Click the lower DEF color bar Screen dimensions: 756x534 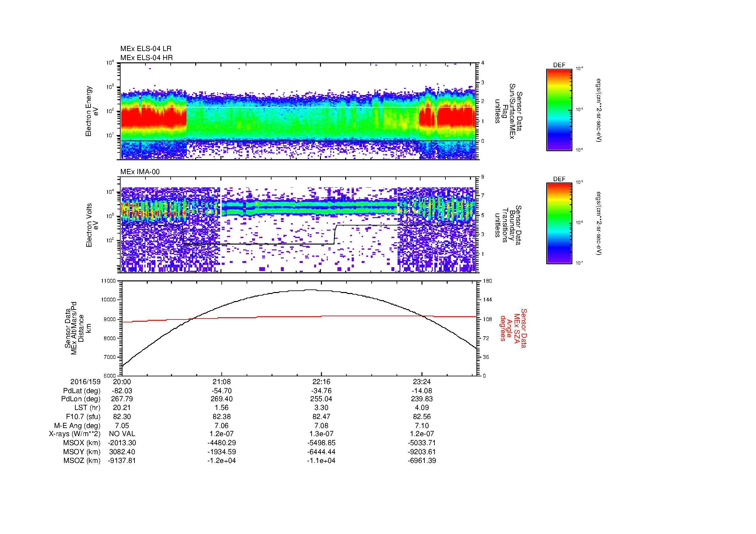(x=559, y=224)
